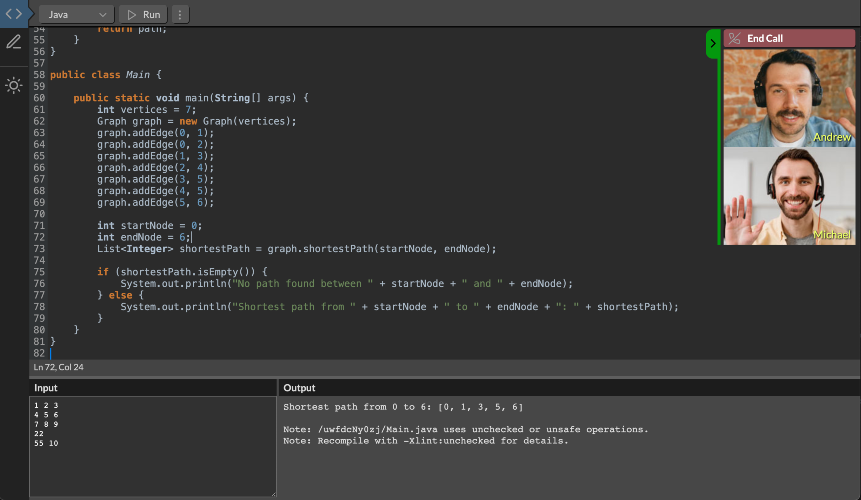The image size is (861, 500).
Task: Click the 'No path found between' println line
Action: (x=346, y=284)
